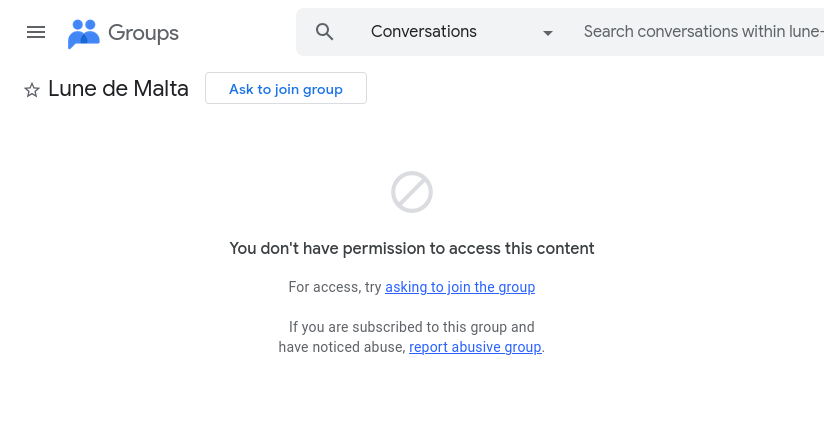Screen dimensions: 824x430
Task: Click the no-permission blocked circle icon
Action: (411, 192)
